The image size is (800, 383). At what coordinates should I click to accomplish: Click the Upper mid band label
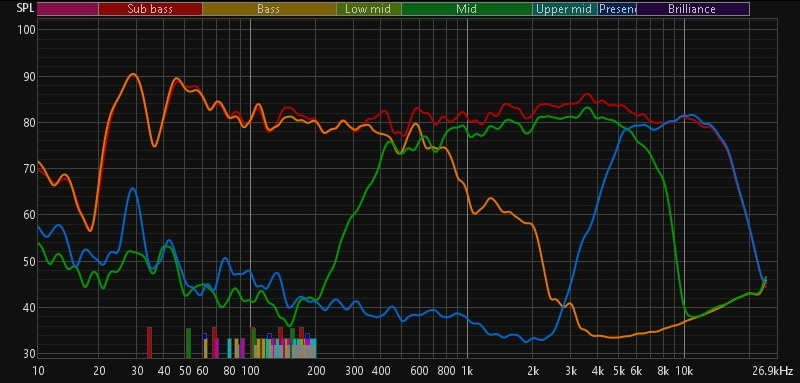pyautogui.click(x=565, y=9)
